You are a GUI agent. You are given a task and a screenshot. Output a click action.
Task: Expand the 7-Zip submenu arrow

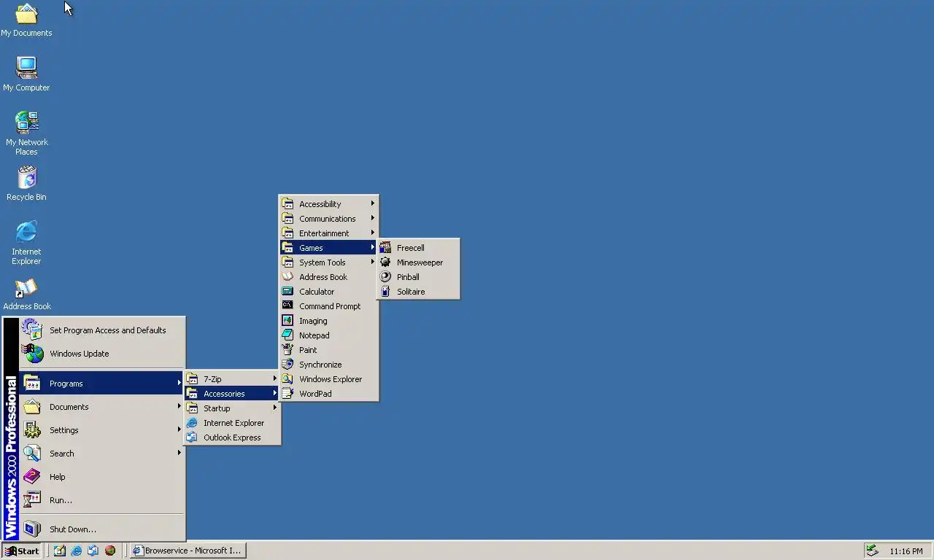(275, 379)
